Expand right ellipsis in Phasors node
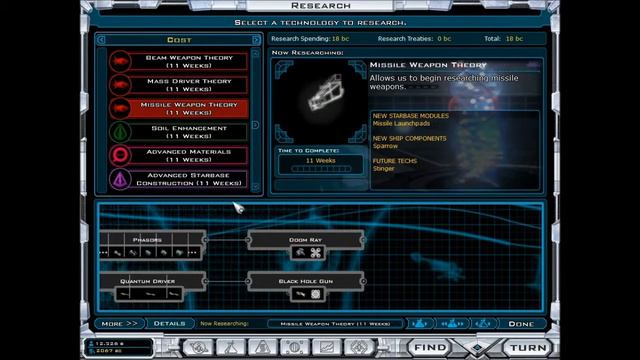 [x=192, y=253]
